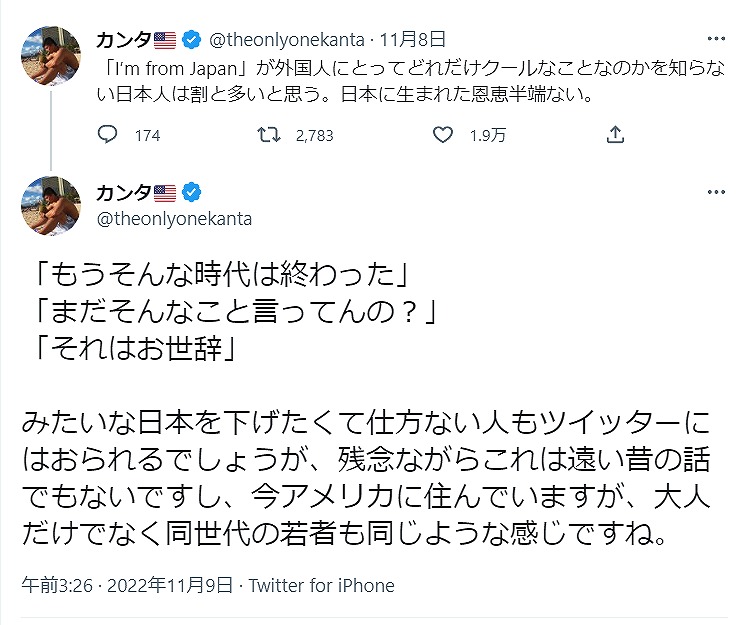Open the profile picture on the second tweet
The image size is (746, 625).
[x=50, y=205]
